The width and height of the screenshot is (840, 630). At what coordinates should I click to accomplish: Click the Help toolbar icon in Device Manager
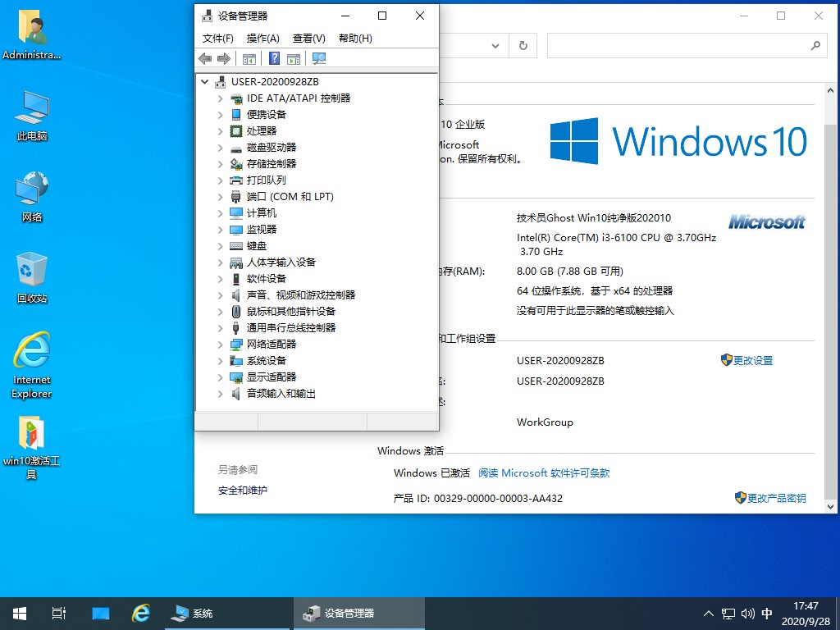tap(274, 58)
